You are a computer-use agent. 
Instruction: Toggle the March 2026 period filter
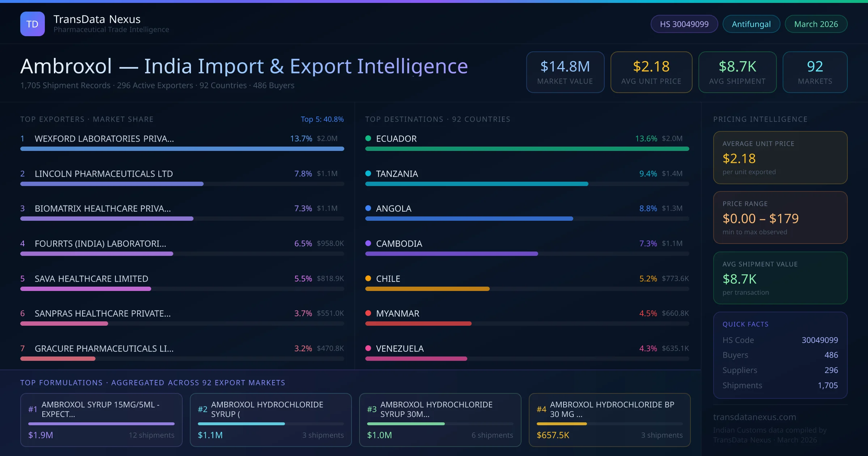pos(816,24)
